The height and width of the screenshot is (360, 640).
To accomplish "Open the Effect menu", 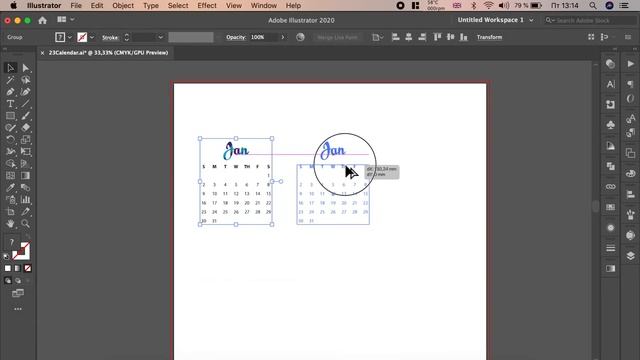I will coord(207,6).
